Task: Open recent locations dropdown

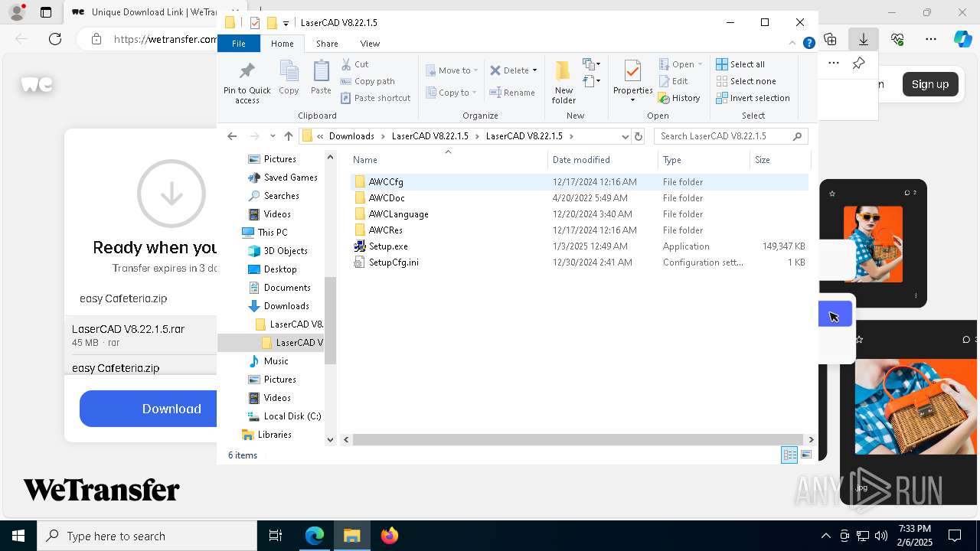Action: point(273,136)
